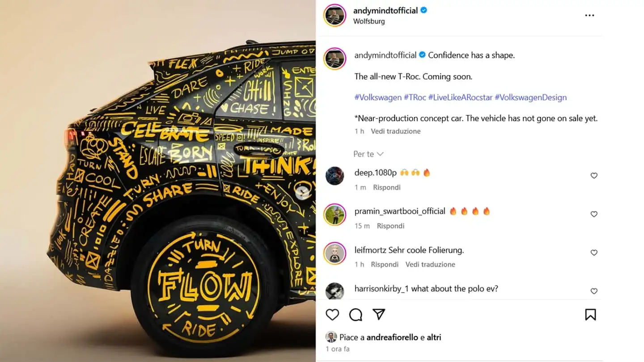
Task: Translate the leifmortz comment
Action: [430, 265]
